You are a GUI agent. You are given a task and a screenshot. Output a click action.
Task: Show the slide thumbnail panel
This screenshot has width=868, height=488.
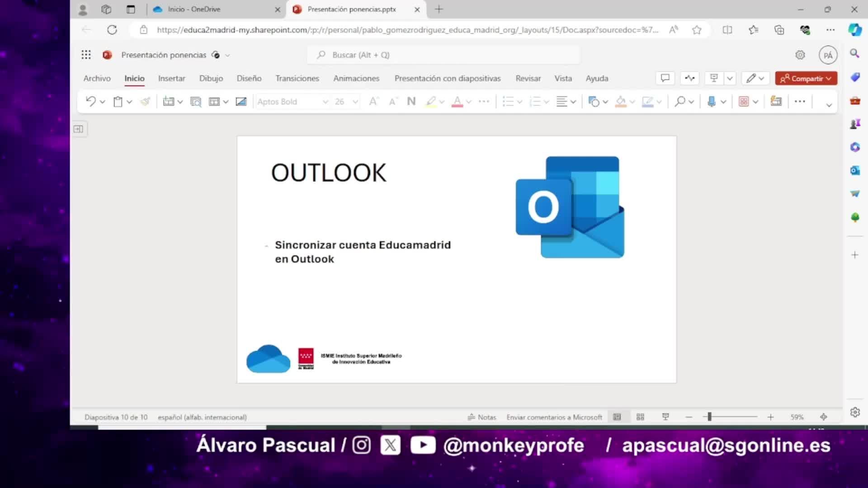tap(79, 129)
